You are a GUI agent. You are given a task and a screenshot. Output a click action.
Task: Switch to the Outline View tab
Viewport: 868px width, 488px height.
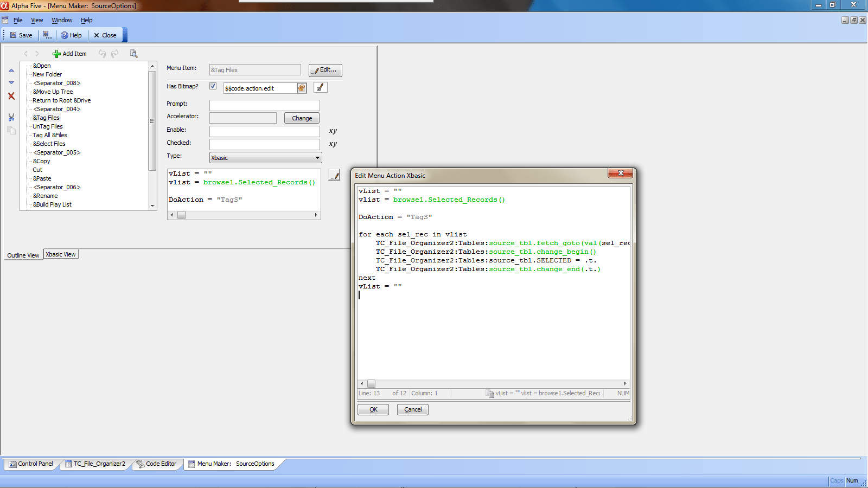click(23, 255)
